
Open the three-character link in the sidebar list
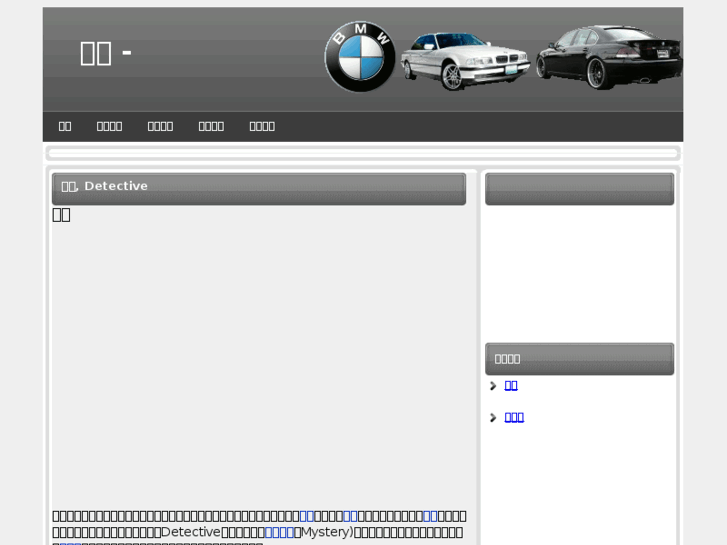click(x=514, y=417)
